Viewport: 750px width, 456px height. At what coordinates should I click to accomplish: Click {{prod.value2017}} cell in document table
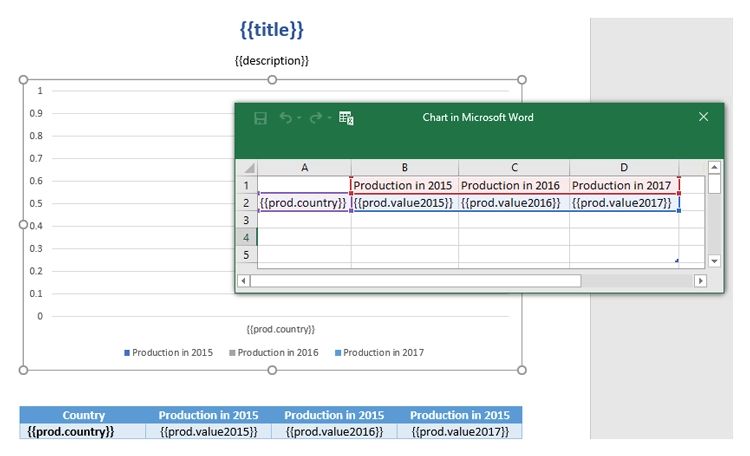tap(460, 432)
